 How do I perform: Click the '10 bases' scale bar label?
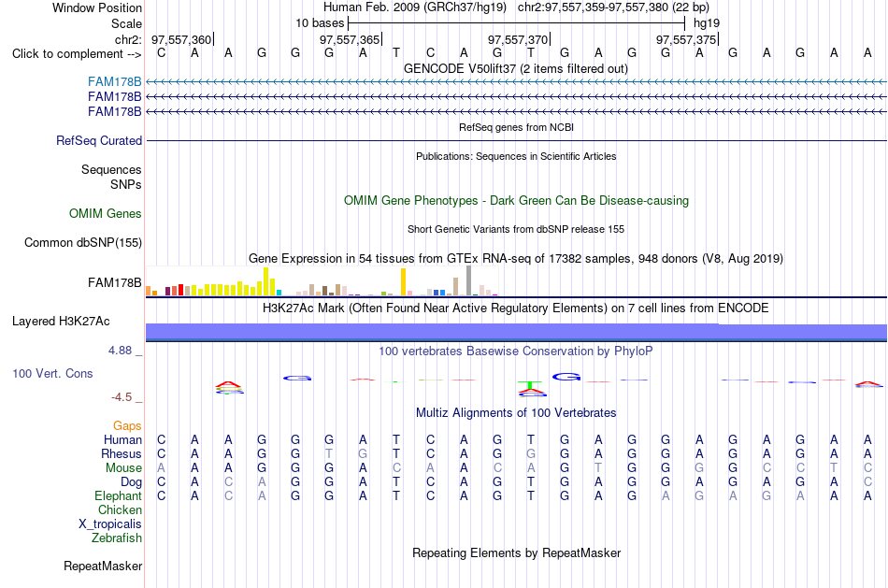pyautogui.click(x=320, y=23)
